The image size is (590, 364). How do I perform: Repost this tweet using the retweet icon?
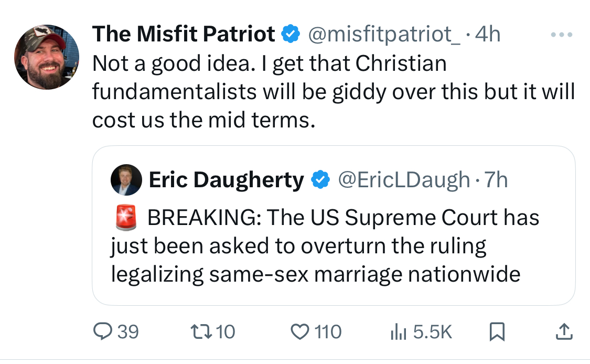pyautogui.click(x=200, y=332)
